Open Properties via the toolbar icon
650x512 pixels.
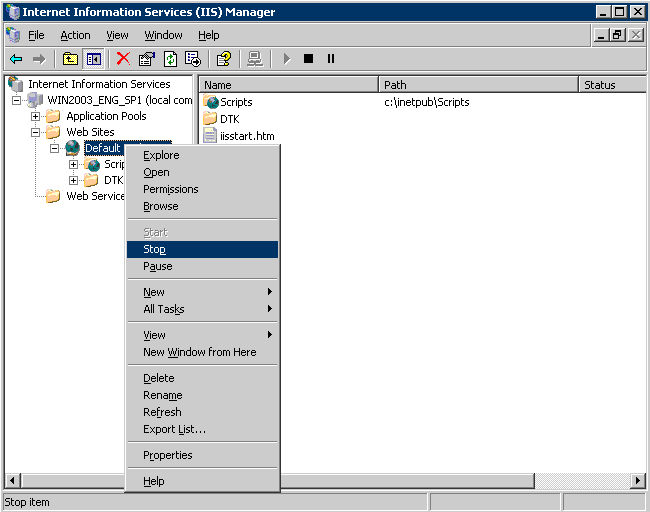[147, 59]
